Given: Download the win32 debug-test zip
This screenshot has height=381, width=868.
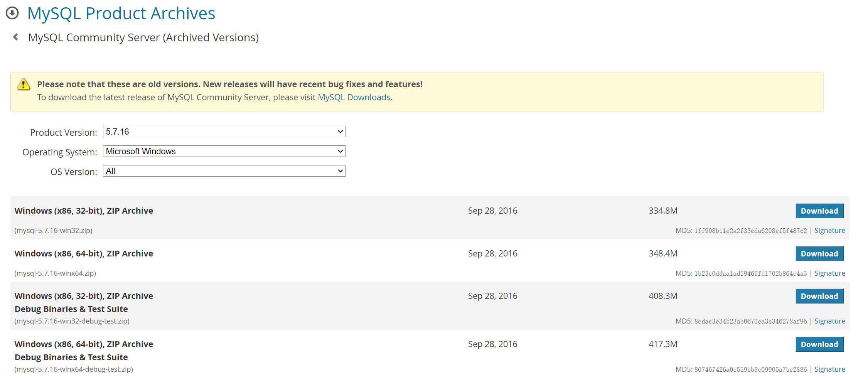Looking at the screenshot, I should click(x=819, y=296).
